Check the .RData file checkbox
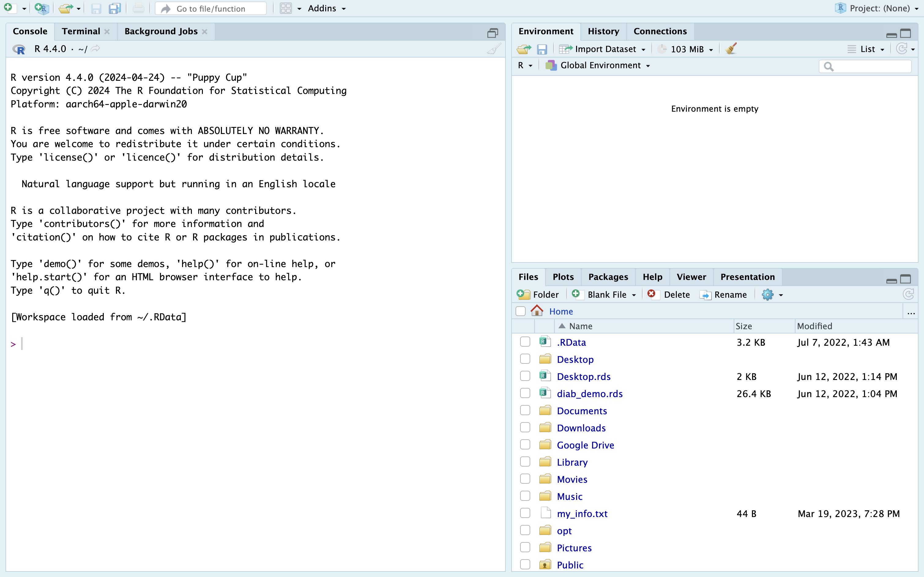 tap(525, 341)
